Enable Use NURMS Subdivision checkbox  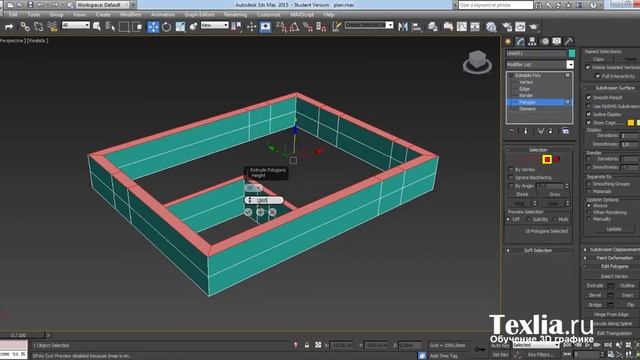589,106
